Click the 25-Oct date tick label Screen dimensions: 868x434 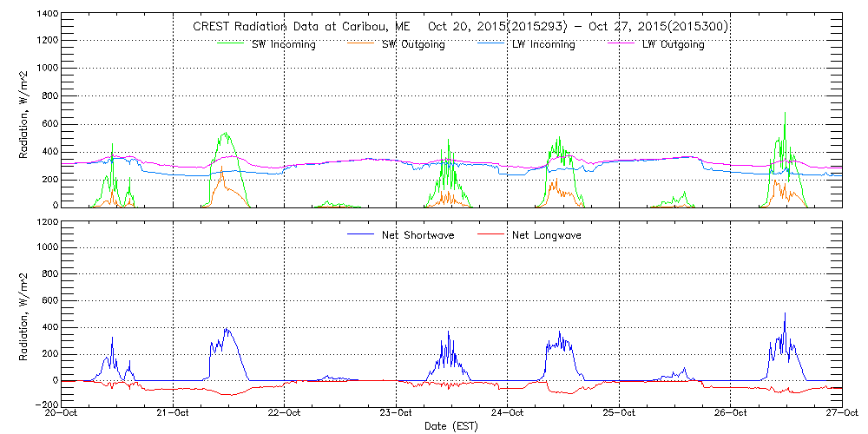click(619, 414)
